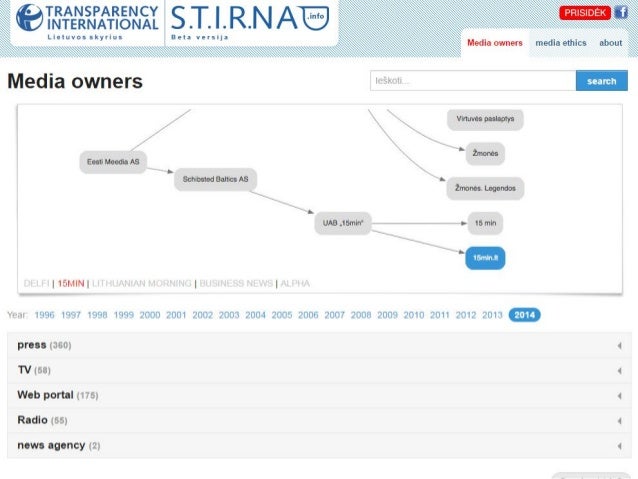Image resolution: width=638 pixels, height=479 pixels.
Task: Click the red PRISIDĖK button
Action: tap(585, 13)
